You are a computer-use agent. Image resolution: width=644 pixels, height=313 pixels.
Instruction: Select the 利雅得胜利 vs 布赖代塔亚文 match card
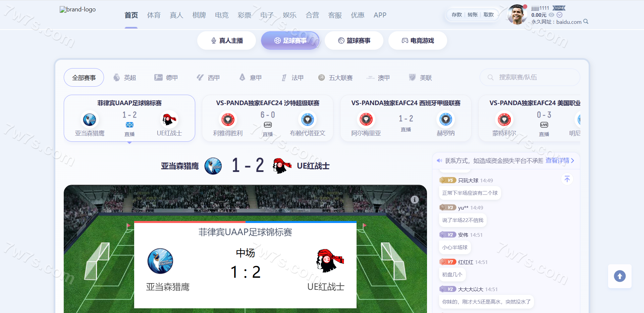pos(268,118)
